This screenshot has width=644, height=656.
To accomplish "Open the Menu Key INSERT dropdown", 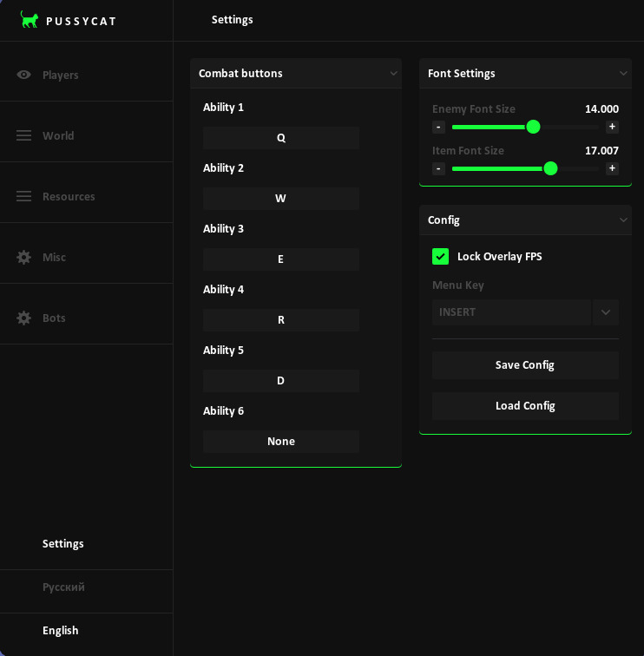I will [511, 312].
